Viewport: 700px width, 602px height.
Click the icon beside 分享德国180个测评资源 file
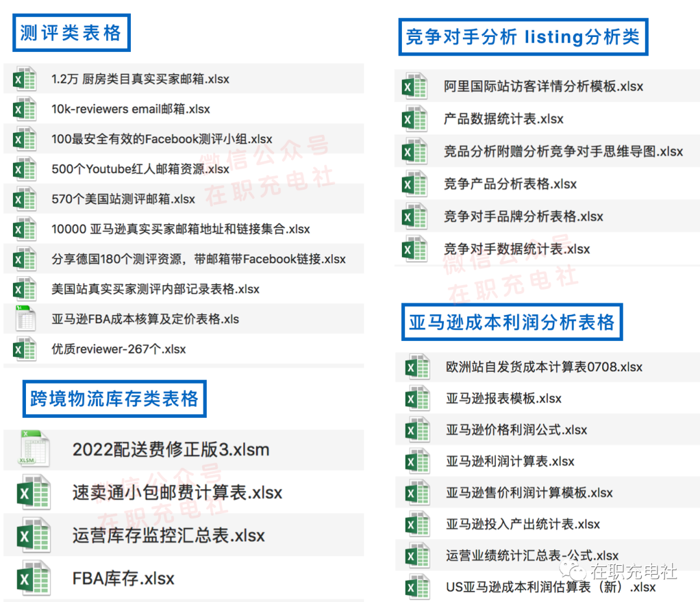[x=25, y=259]
